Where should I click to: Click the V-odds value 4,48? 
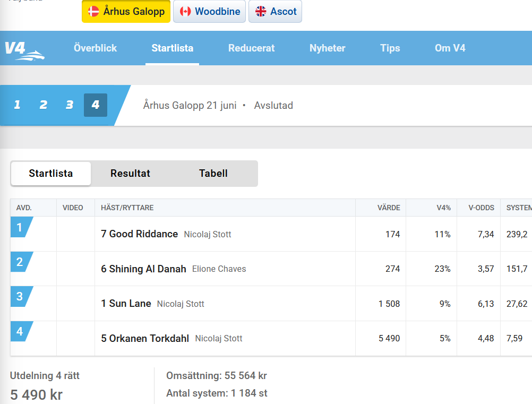click(x=486, y=339)
